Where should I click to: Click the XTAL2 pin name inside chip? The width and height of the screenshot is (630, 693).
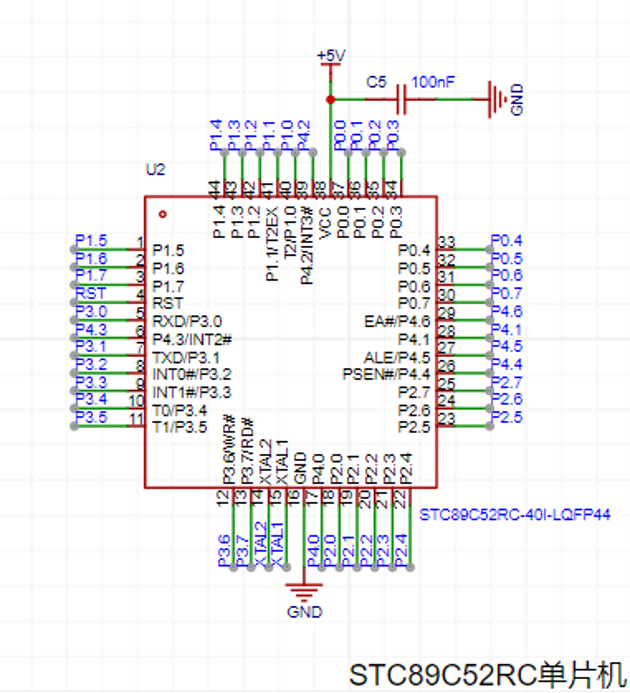pos(264,461)
